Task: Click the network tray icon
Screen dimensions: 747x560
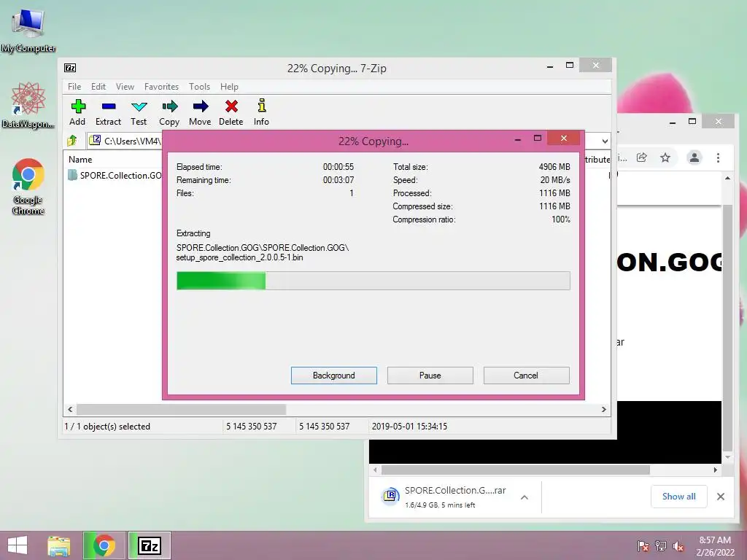Action: pyautogui.click(x=661, y=546)
